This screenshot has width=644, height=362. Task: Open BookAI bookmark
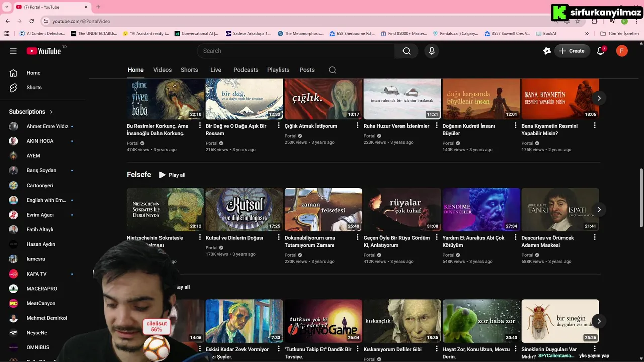pos(546,34)
